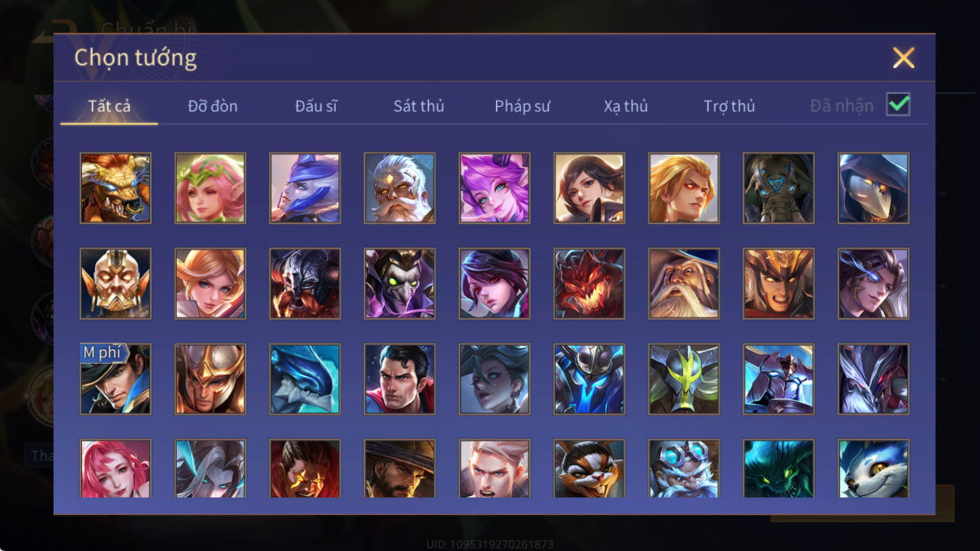Show the Pháp sư hero tab

(x=522, y=106)
